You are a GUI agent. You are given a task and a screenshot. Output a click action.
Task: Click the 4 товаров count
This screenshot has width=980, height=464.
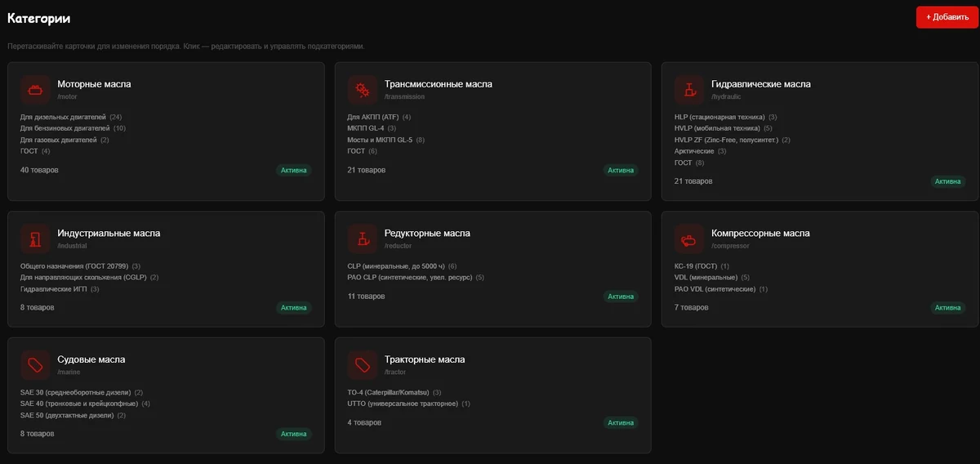[364, 423]
